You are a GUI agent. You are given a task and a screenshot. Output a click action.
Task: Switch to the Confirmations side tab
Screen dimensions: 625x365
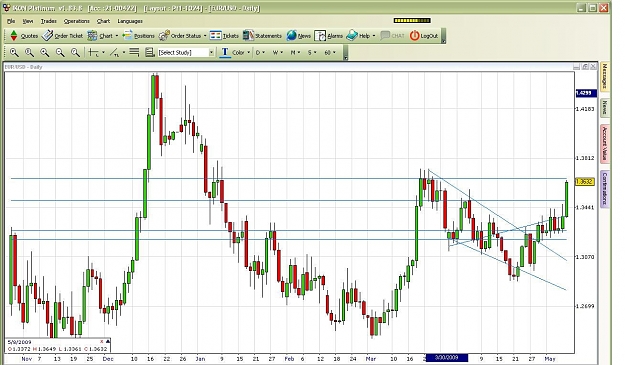point(605,188)
